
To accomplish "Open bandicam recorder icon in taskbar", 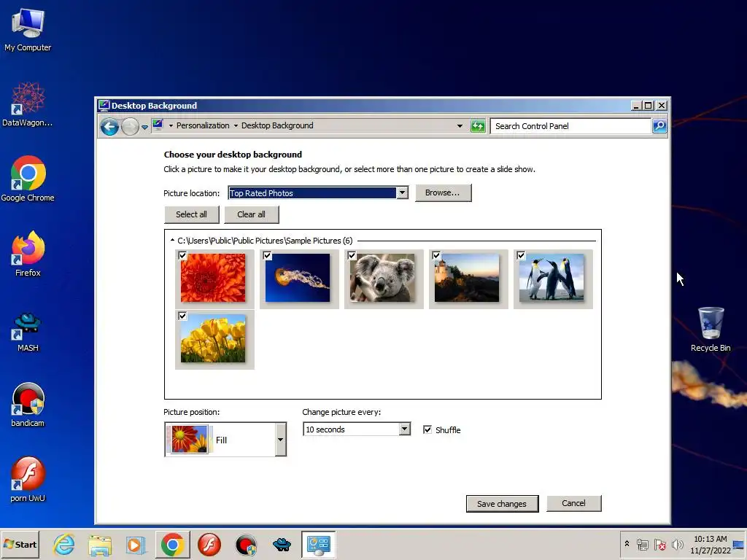I will pyautogui.click(x=246, y=545).
